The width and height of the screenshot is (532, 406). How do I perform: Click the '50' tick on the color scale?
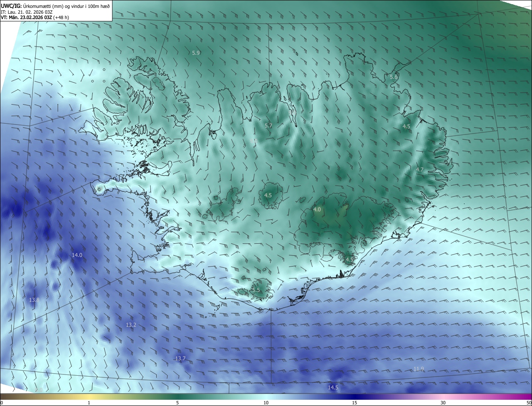[529, 403]
